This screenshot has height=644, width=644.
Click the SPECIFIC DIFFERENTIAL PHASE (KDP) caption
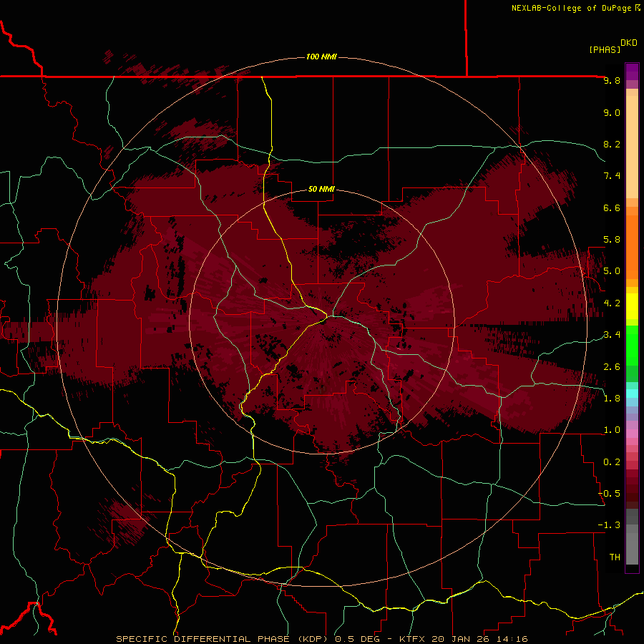[x=223, y=639]
